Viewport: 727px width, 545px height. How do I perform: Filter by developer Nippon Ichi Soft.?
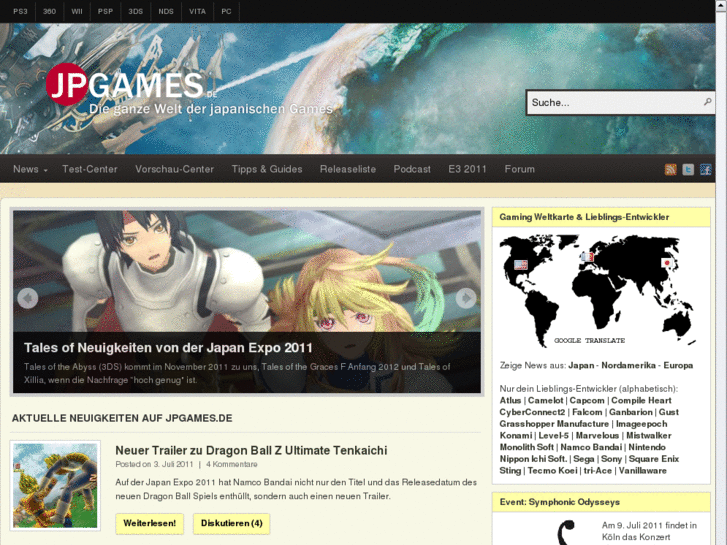[533, 459]
